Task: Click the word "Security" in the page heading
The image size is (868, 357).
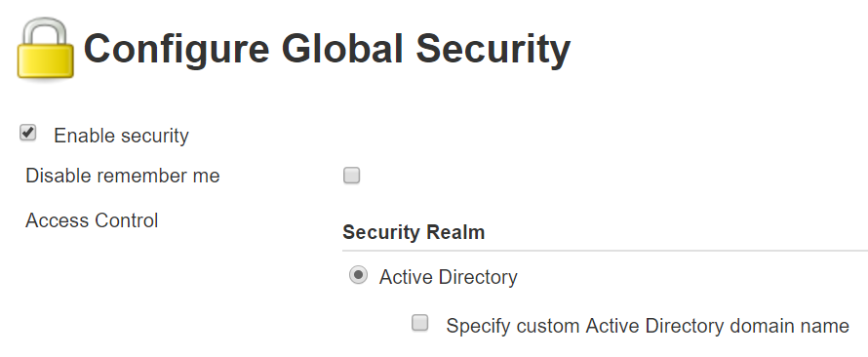Action: tap(493, 50)
